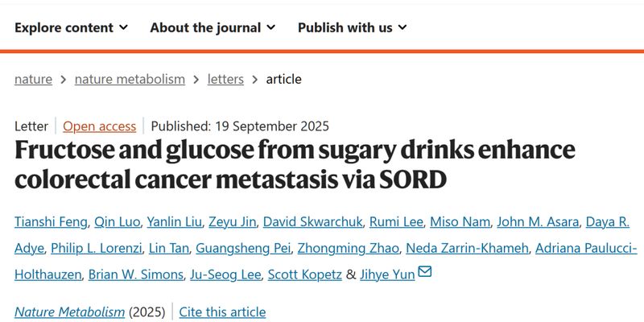Click Cite this article
The image size is (644, 322).
coord(222,312)
